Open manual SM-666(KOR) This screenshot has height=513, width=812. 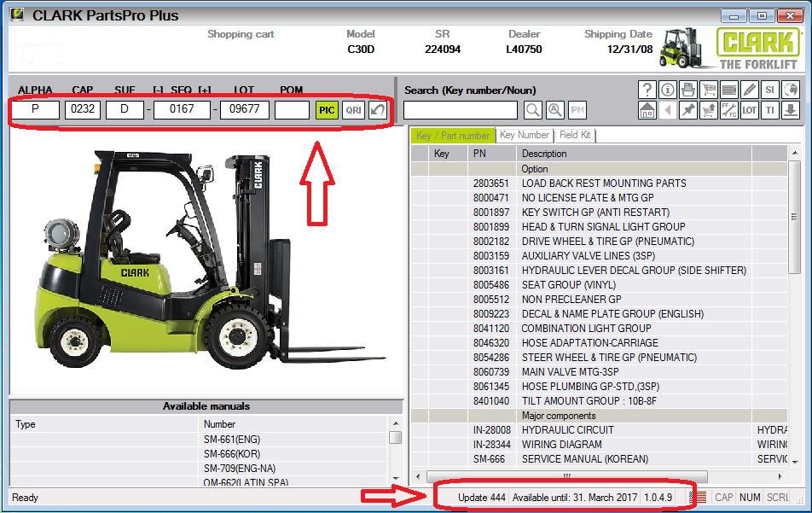[232, 454]
